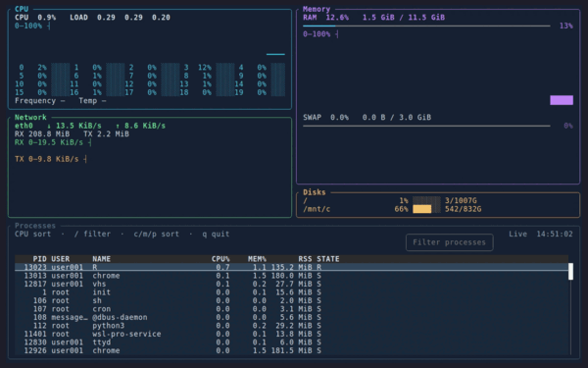Screen dimensions: 588x368
Task: Click the USER column header
Action: [x=61, y=259]
